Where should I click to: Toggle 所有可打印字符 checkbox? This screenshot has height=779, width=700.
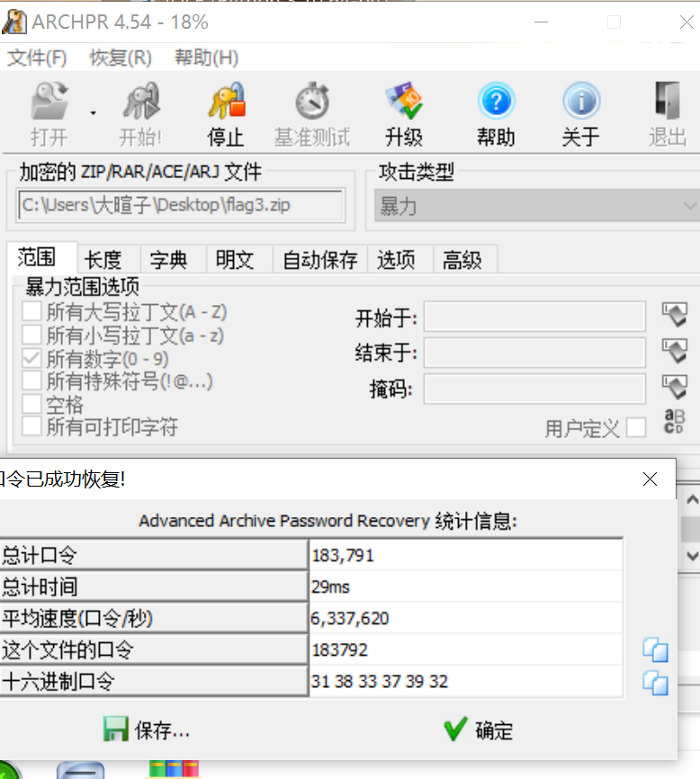pyautogui.click(x=31, y=426)
